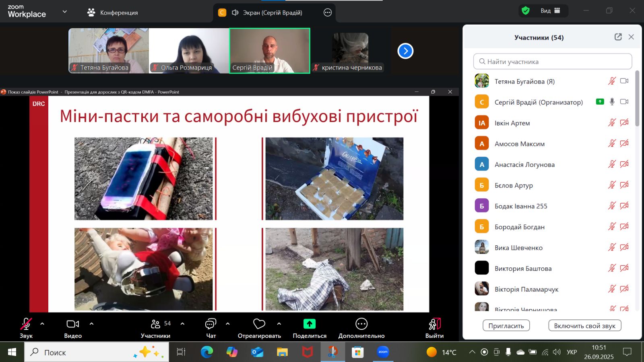Click the Найти участника search field
The image size is (644, 362).
tap(552, 62)
